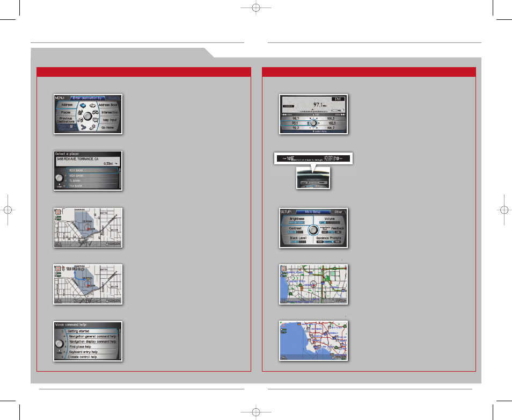Viewport: 512px width, 420px height.
Task: Switch to the Route tab
Action: (x=113, y=98)
